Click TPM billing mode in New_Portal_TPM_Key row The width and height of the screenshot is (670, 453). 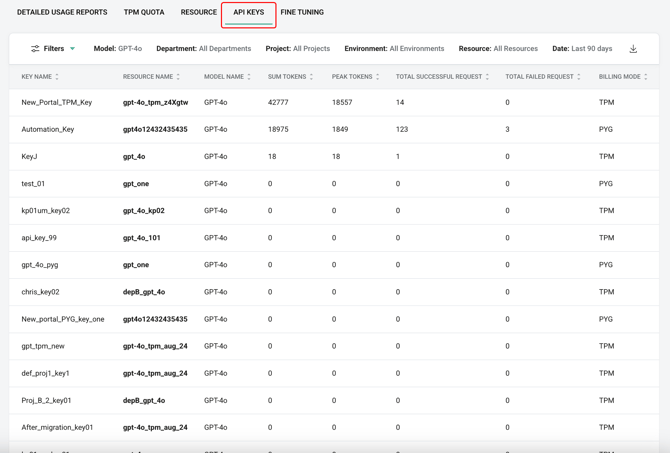(x=606, y=103)
